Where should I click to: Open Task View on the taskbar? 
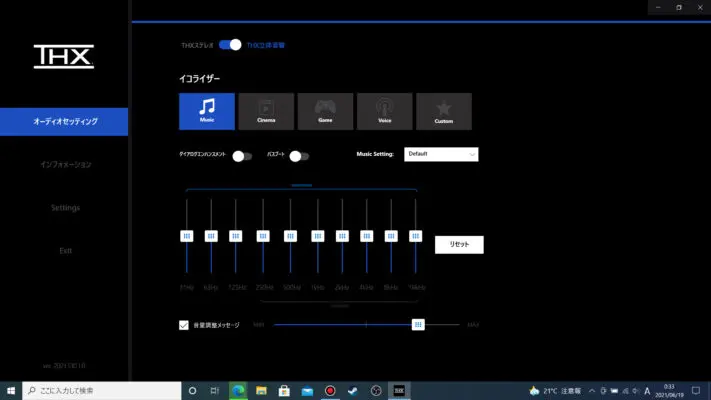215,390
